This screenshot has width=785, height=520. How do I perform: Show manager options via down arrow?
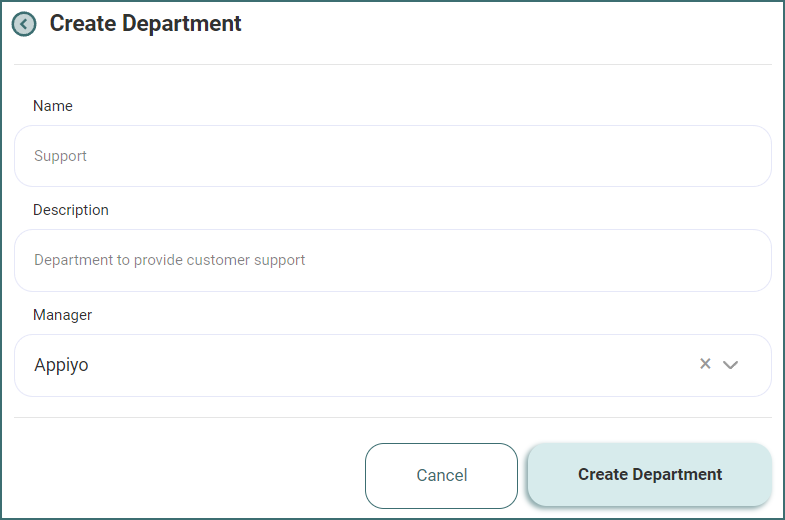(730, 365)
